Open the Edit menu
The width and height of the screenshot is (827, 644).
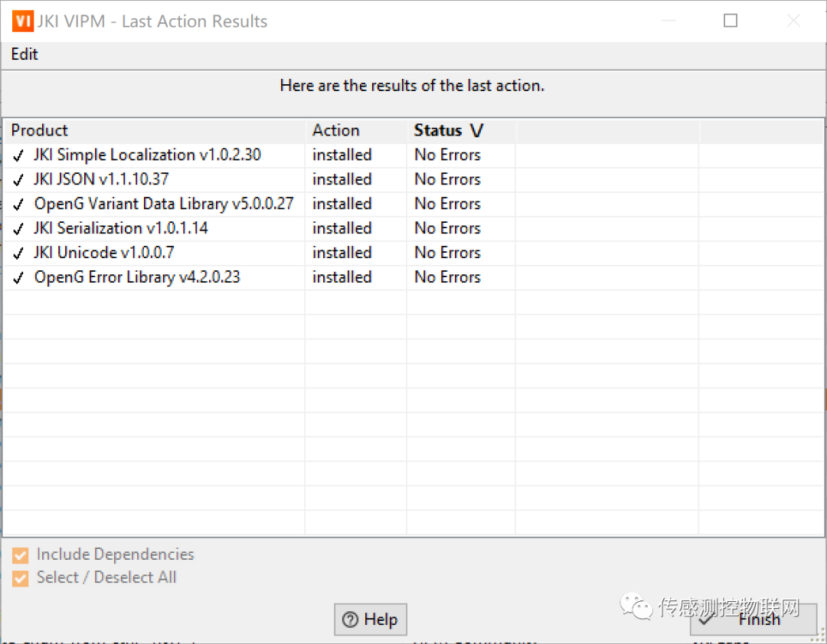click(25, 54)
